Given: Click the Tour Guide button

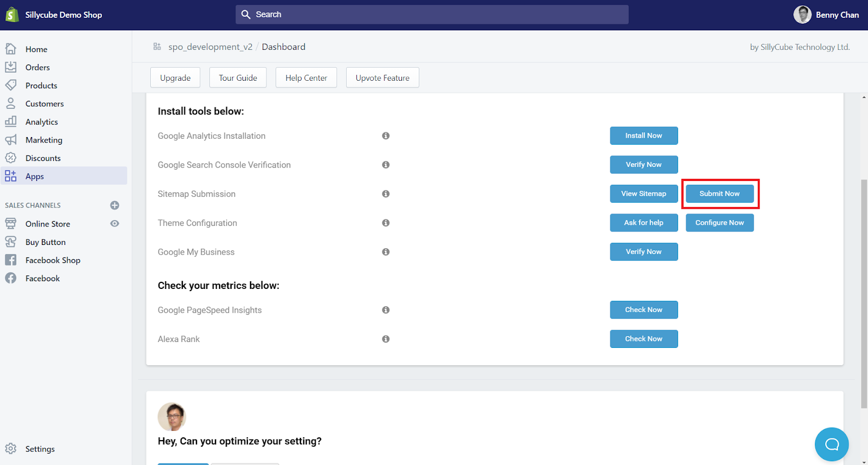Looking at the screenshot, I should 238,77.
